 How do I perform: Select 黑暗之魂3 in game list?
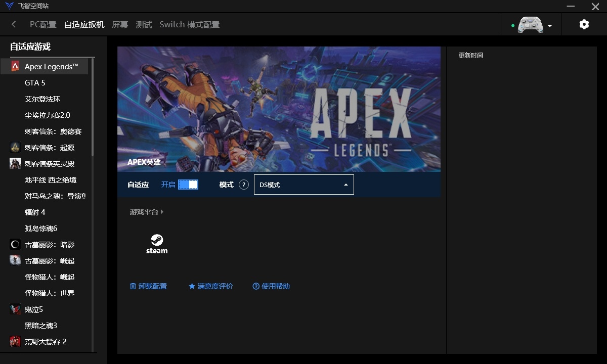44,325
